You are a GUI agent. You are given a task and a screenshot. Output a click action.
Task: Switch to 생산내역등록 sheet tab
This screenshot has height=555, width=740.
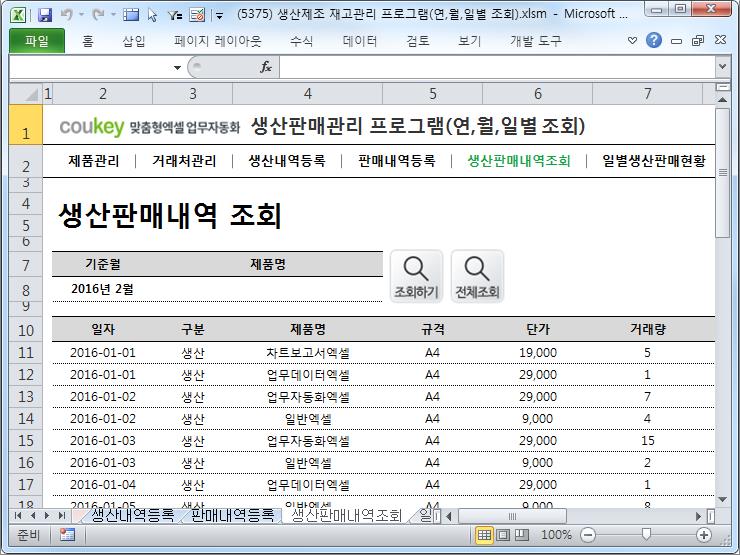pos(132,515)
